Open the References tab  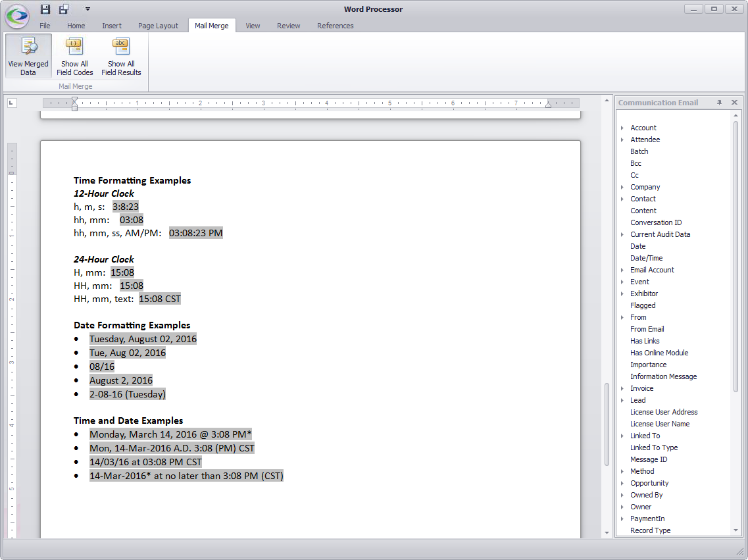click(335, 26)
